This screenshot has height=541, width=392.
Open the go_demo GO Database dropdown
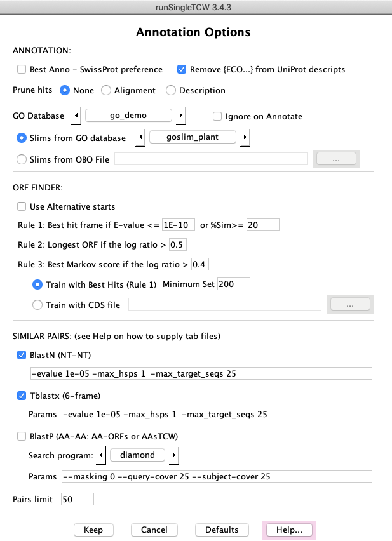pos(129,116)
